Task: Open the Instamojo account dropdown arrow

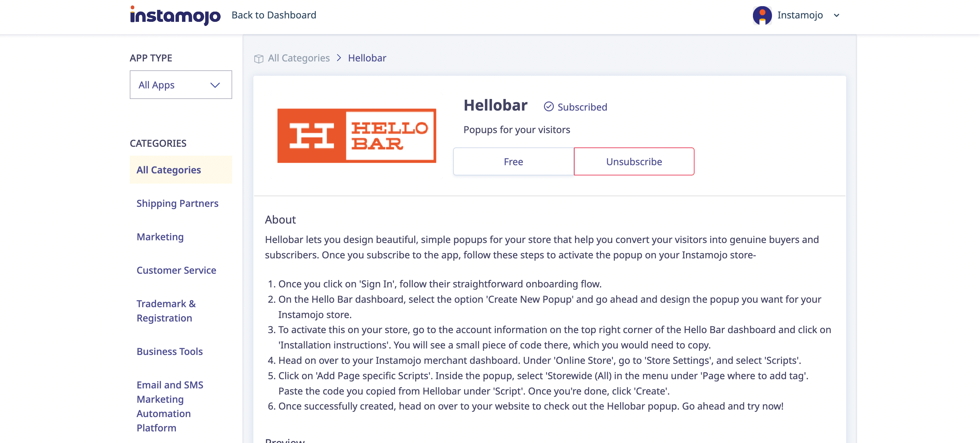Action: (x=836, y=16)
